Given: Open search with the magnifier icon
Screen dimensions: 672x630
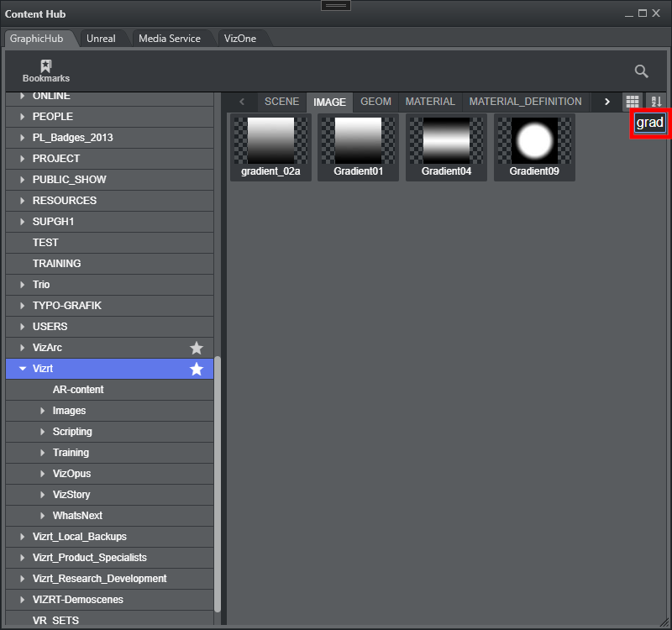Looking at the screenshot, I should 641,71.
